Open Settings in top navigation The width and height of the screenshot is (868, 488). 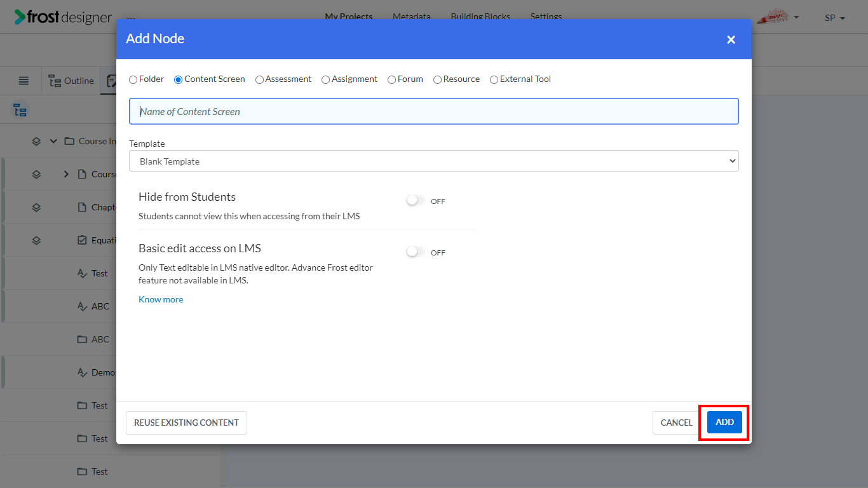coord(546,17)
